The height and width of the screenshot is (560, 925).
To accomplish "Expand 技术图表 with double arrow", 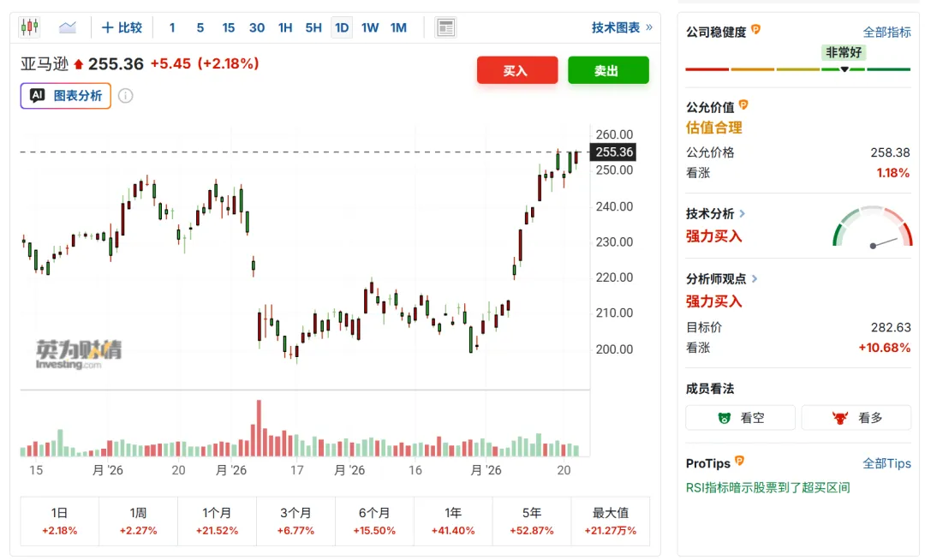I will [x=623, y=27].
